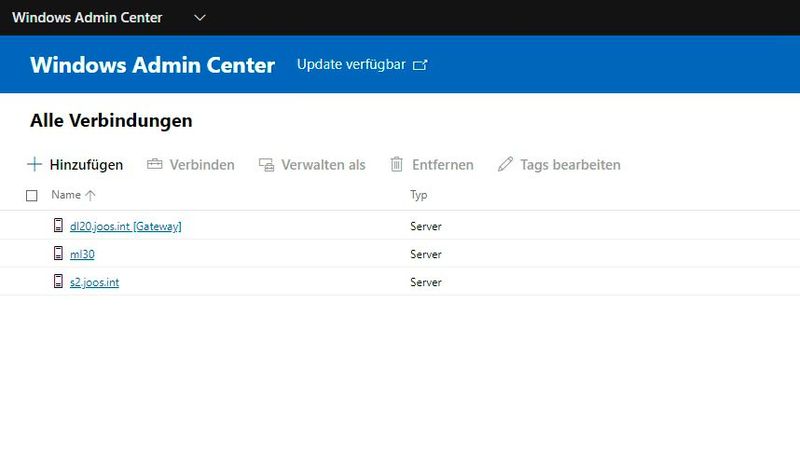
Task: Click the Entfernen toolbar label
Action: tap(443, 165)
